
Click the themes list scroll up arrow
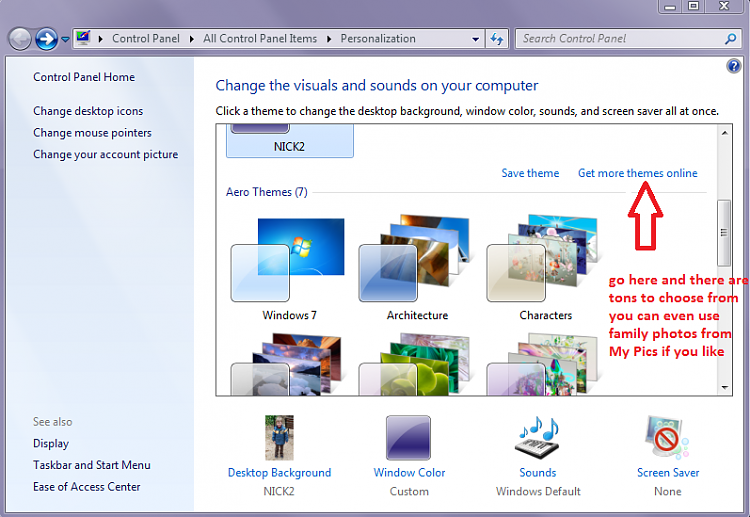tap(725, 133)
